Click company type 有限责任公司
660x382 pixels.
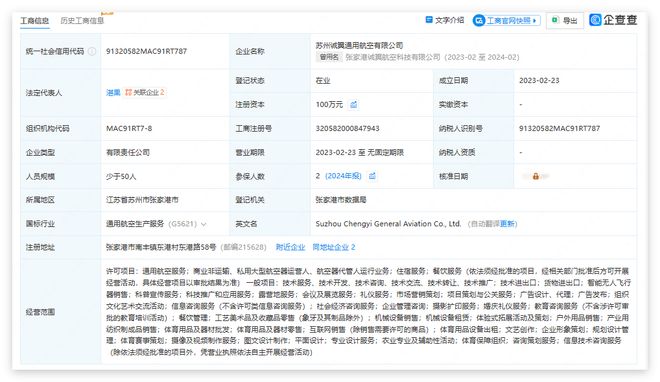[x=128, y=152]
